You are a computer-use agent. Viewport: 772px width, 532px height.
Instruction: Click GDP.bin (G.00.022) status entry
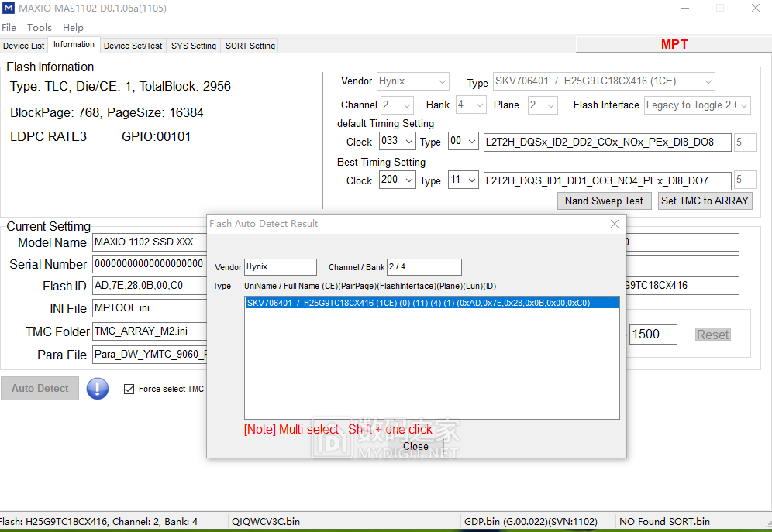(x=531, y=522)
